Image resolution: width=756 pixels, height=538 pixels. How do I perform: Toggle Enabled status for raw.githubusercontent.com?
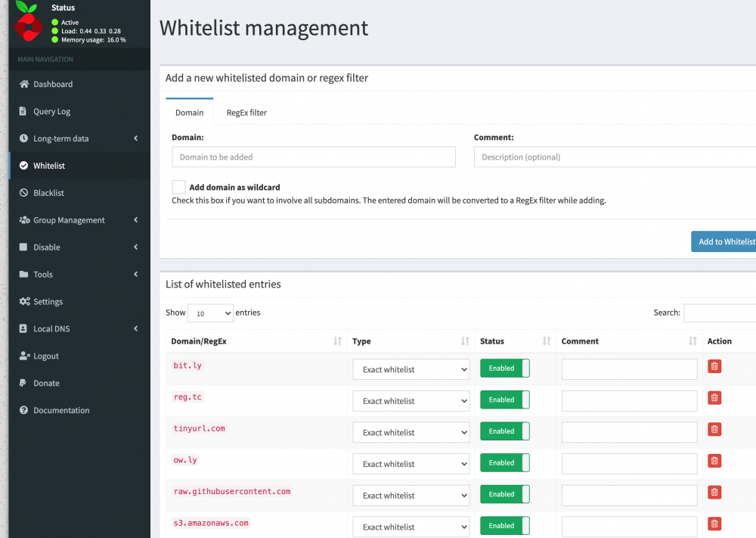pos(505,494)
